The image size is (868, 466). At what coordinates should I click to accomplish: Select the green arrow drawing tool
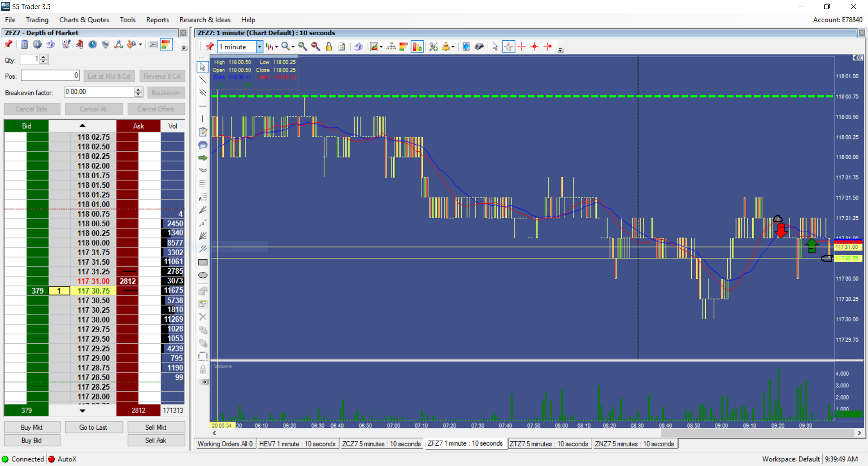203,158
